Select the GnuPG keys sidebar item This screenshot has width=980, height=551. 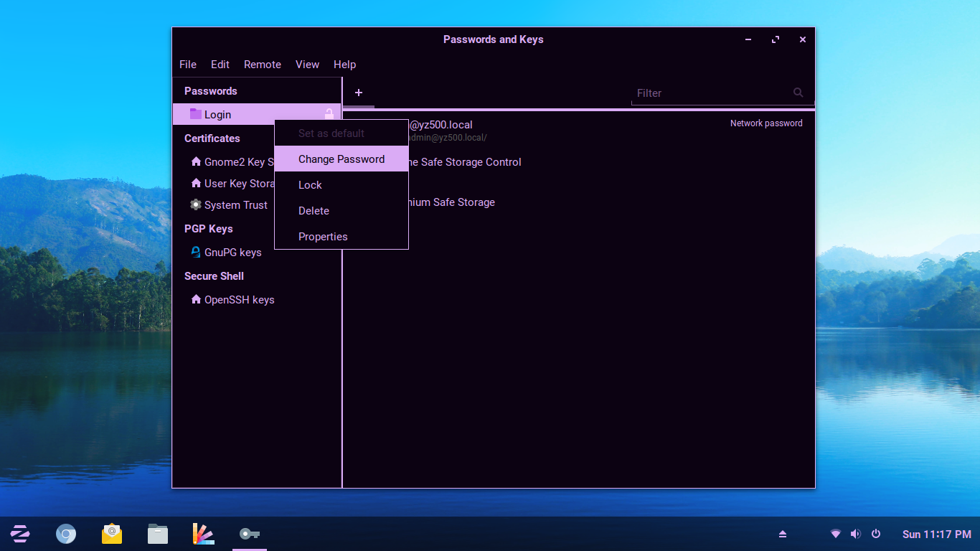pos(232,253)
